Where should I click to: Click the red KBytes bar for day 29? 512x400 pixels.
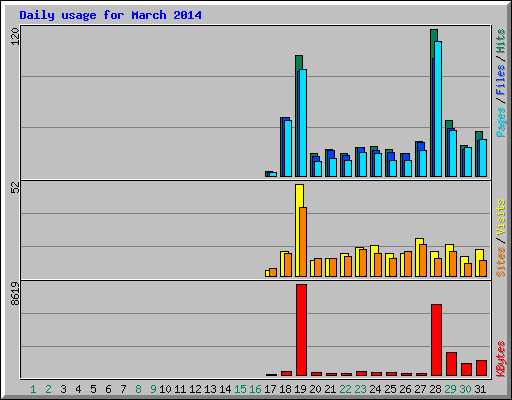coord(451,364)
